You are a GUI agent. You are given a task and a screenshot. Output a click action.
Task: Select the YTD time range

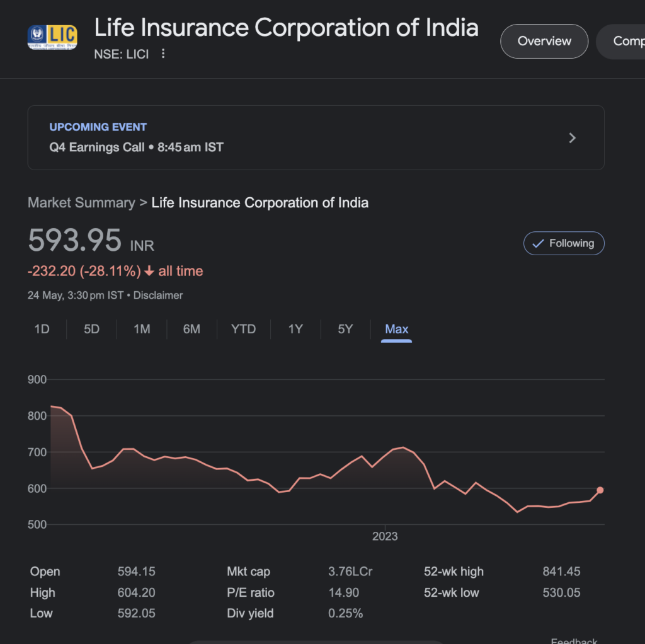pyautogui.click(x=244, y=329)
